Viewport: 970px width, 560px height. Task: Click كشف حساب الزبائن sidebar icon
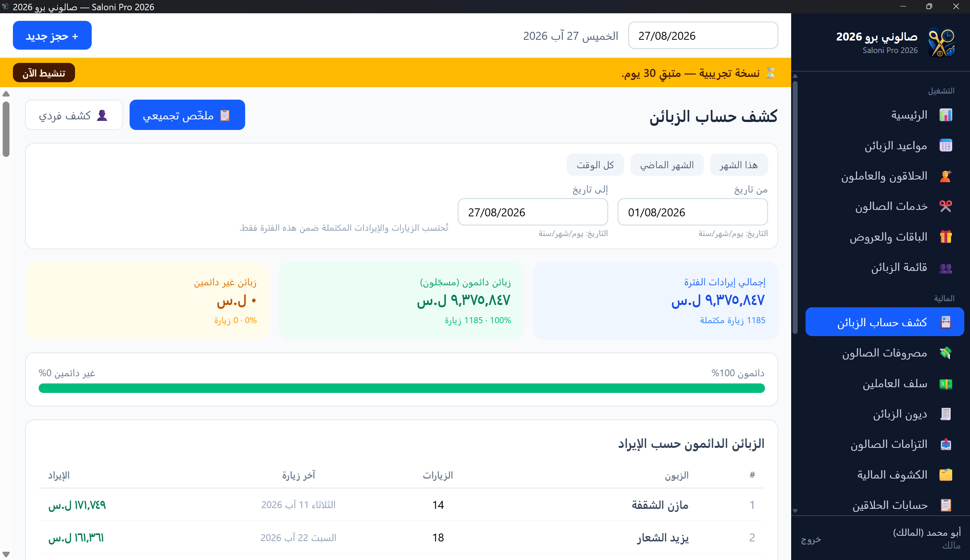coord(945,322)
